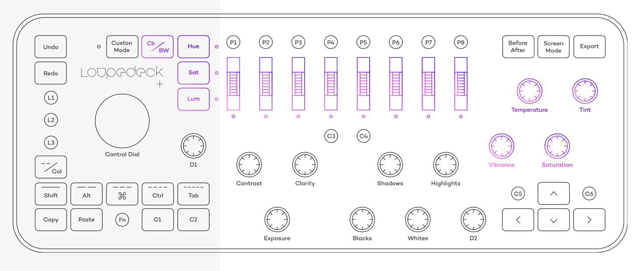The height and width of the screenshot is (271, 644).
Task: Open Screen Mode
Action: click(x=553, y=46)
